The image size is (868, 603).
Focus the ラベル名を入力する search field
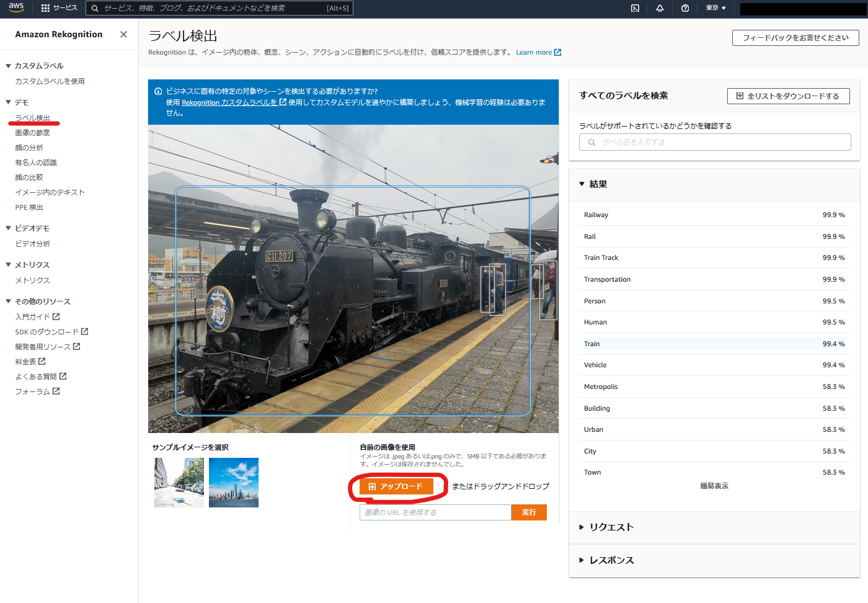coord(715,142)
